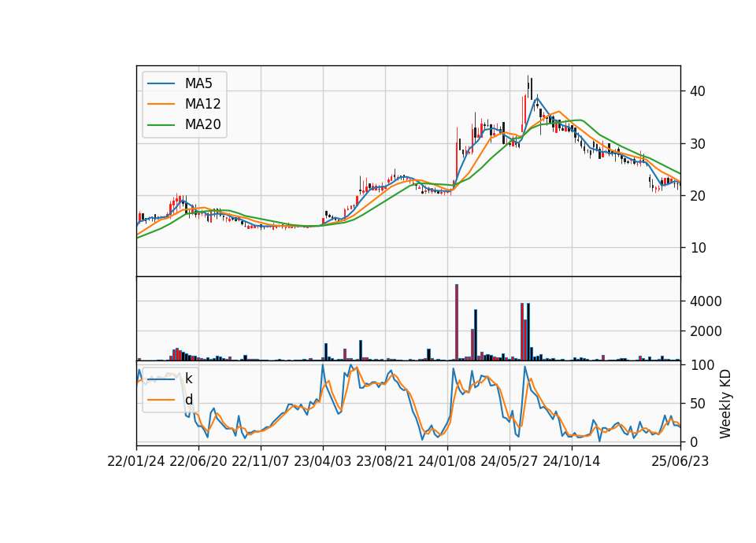Click the volume axis label 4000
Screen dimensions: 756x543
point(706,301)
